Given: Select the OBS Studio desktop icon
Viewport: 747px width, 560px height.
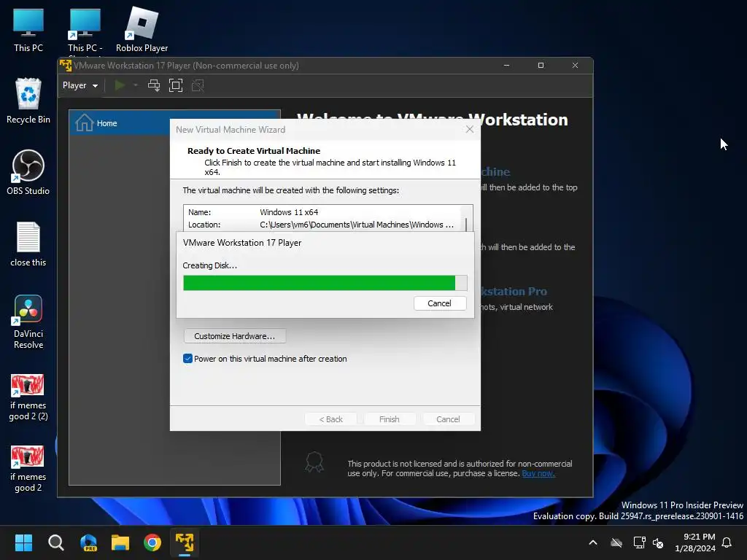Looking at the screenshot, I should (x=28, y=172).
